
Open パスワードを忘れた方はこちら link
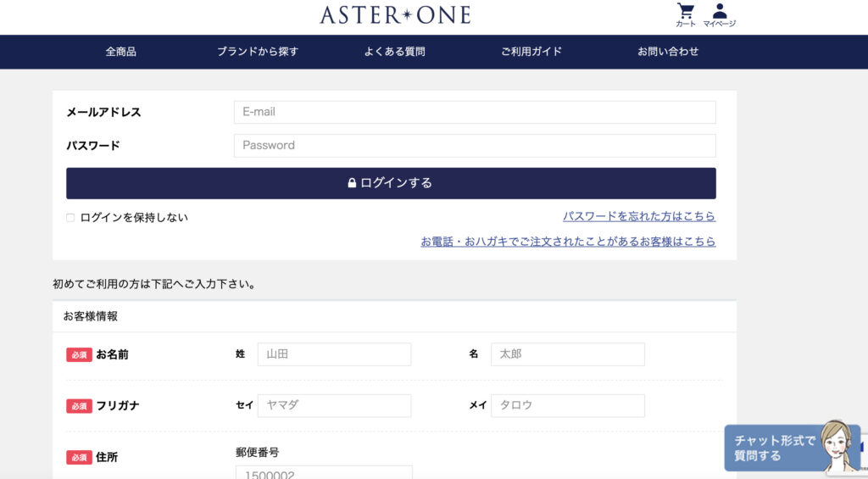[x=639, y=216]
